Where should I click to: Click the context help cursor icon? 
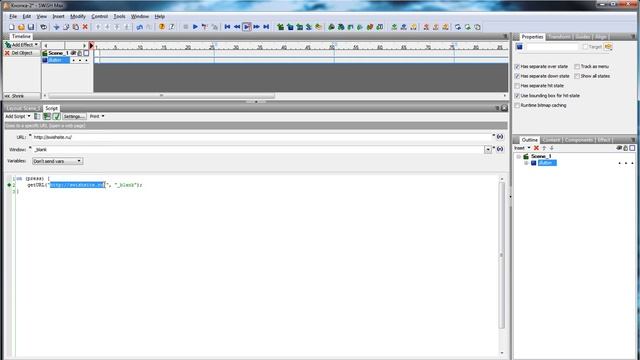[x=172, y=27]
